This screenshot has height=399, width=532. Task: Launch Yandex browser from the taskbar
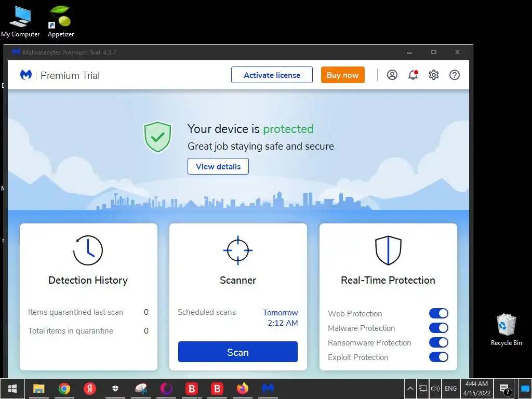point(89,389)
